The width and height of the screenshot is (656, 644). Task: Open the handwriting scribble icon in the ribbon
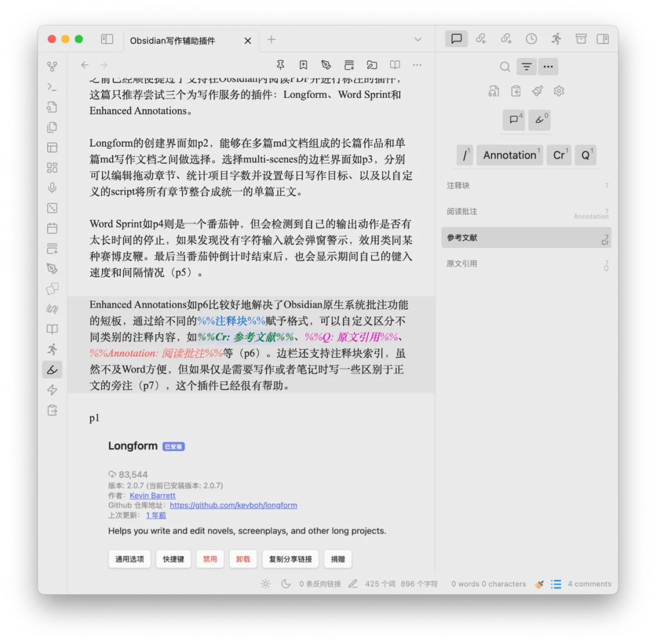point(52,309)
